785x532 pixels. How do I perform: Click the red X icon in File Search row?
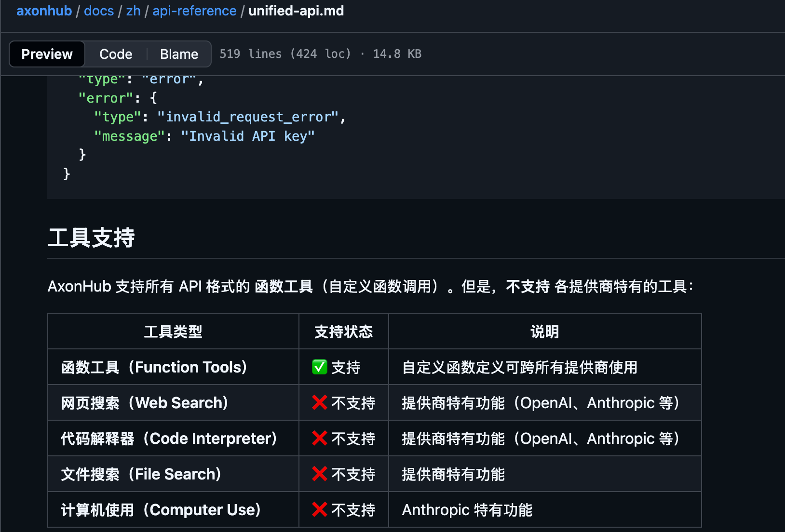pyautogui.click(x=320, y=474)
